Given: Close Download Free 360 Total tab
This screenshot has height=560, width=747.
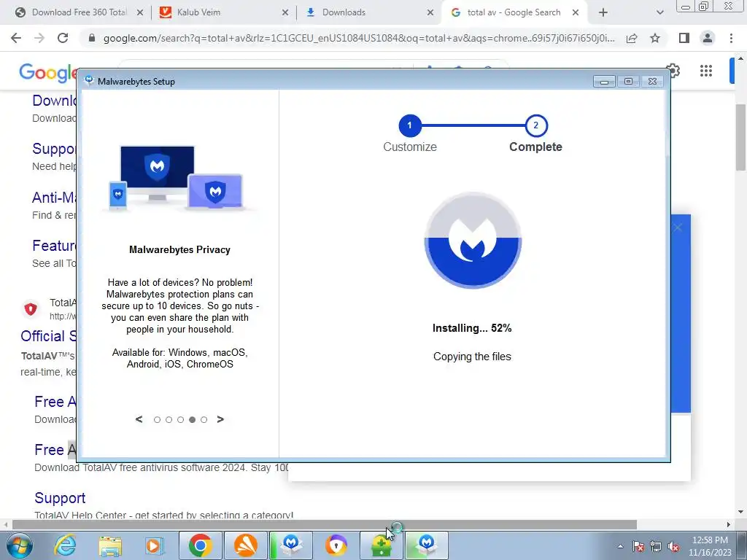Looking at the screenshot, I should (140, 13).
